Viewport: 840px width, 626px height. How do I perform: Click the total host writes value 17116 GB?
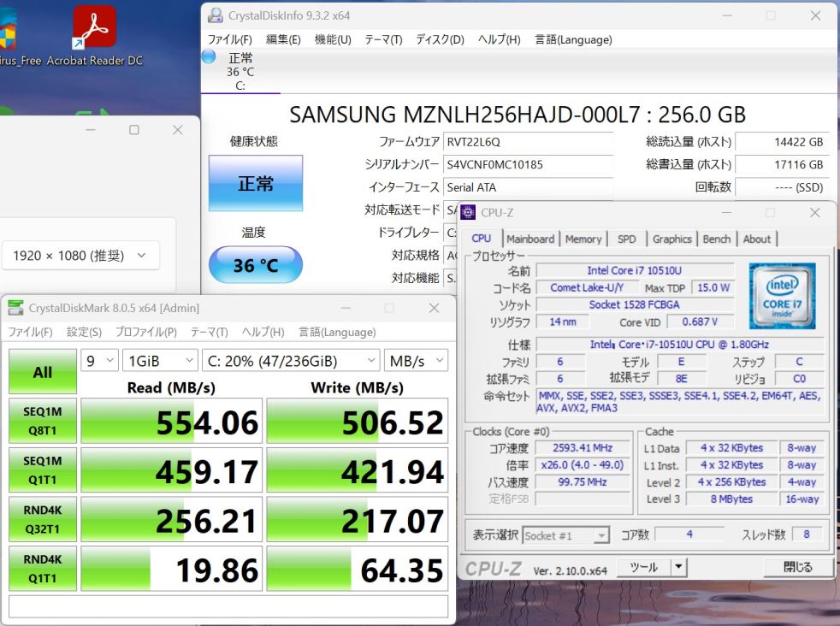(x=782, y=164)
